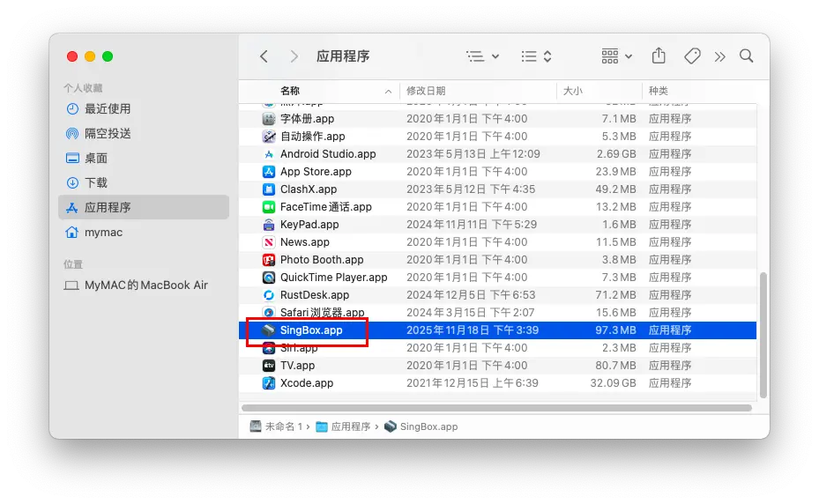Select 隔空投送 in the sidebar
The height and width of the screenshot is (504, 819).
point(108,134)
